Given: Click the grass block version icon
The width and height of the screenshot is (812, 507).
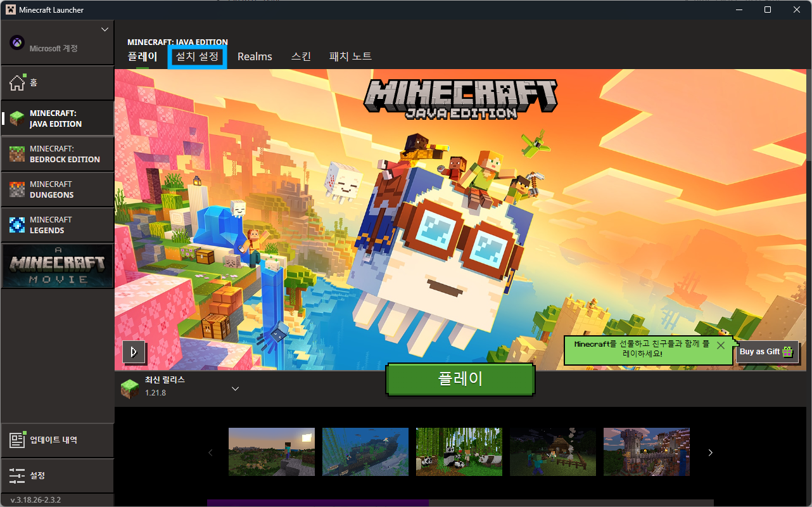Looking at the screenshot, I should 130,388.
